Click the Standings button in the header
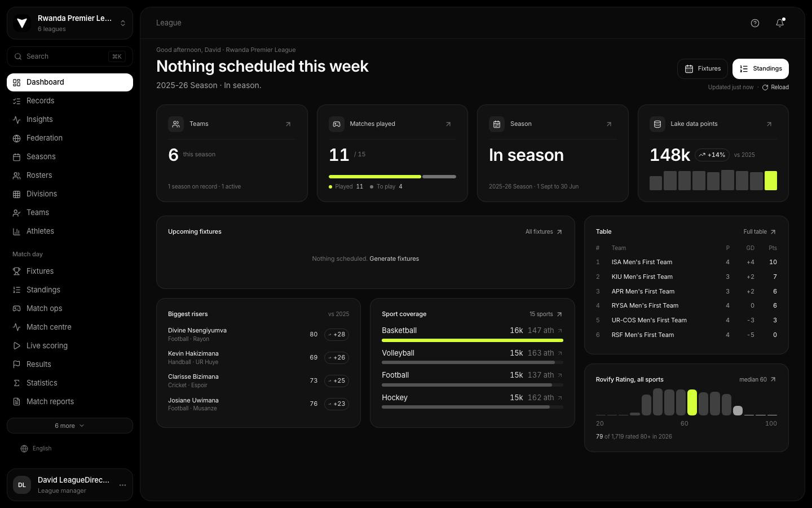The width and height of the screenshot is (812, 508). click(761, 69)
